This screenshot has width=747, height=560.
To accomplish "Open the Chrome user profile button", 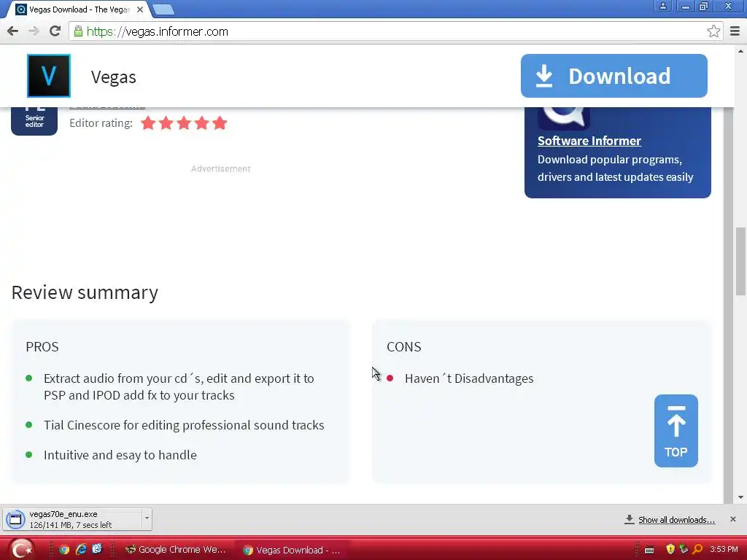I will [662, 6].
